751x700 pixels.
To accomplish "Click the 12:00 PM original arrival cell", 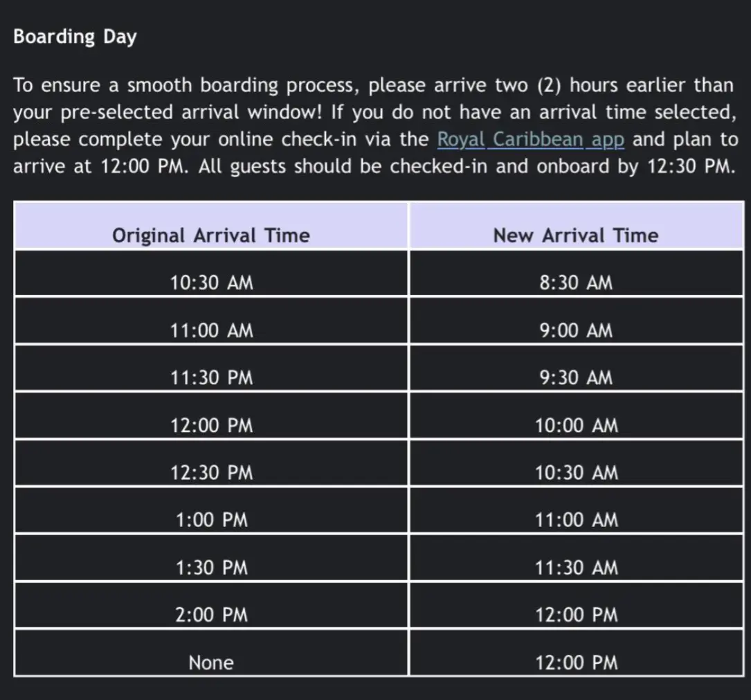I will pyautogui.click(x=211, y=426).
